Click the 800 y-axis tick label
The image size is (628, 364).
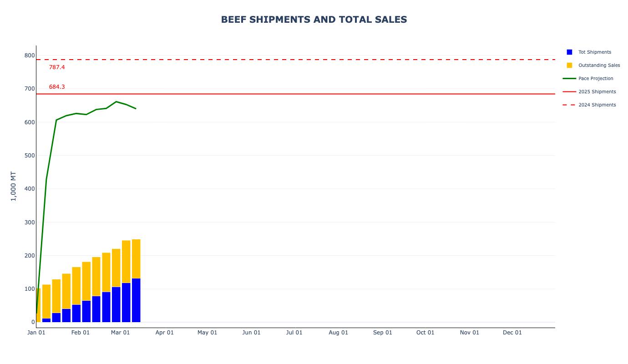[x=30, y=56]
